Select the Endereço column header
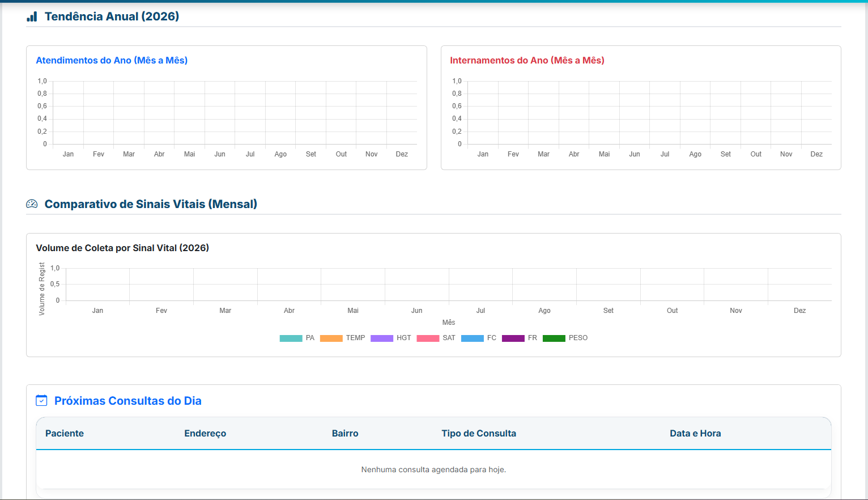Screen dimensions: 868x500 [x=205, y=434]
